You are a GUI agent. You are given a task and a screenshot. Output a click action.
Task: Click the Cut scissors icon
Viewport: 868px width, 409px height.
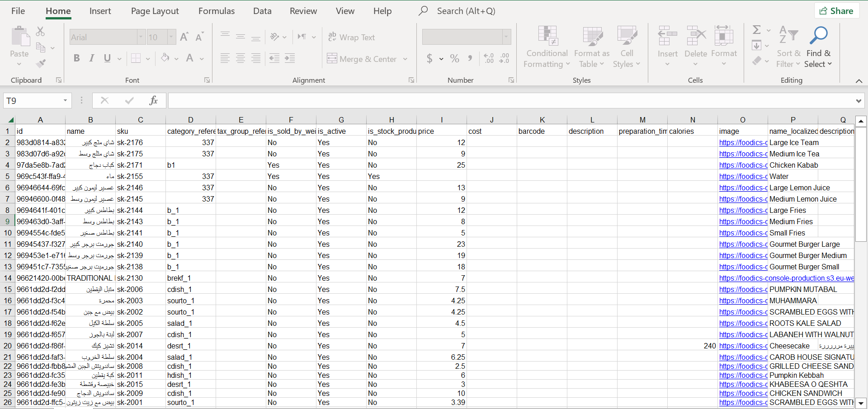pyautogui.click(x=40, y=32)
